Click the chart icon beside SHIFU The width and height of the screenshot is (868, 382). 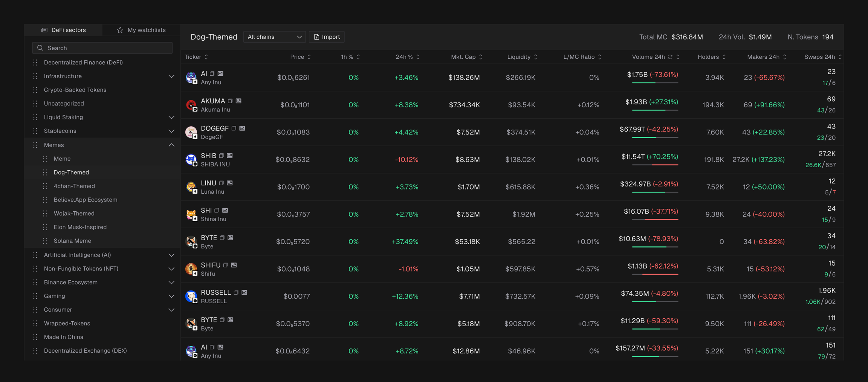coord(234,265)
